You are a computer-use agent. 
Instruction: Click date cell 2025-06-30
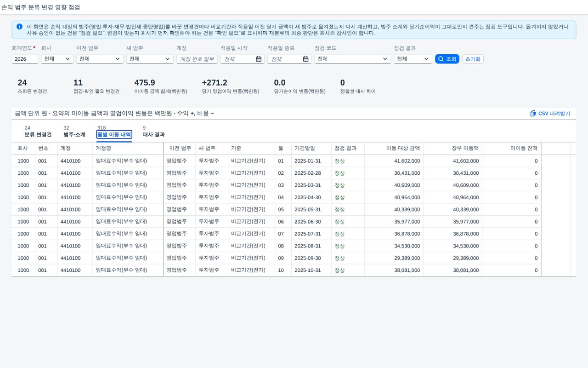click(x=307, y=222)
